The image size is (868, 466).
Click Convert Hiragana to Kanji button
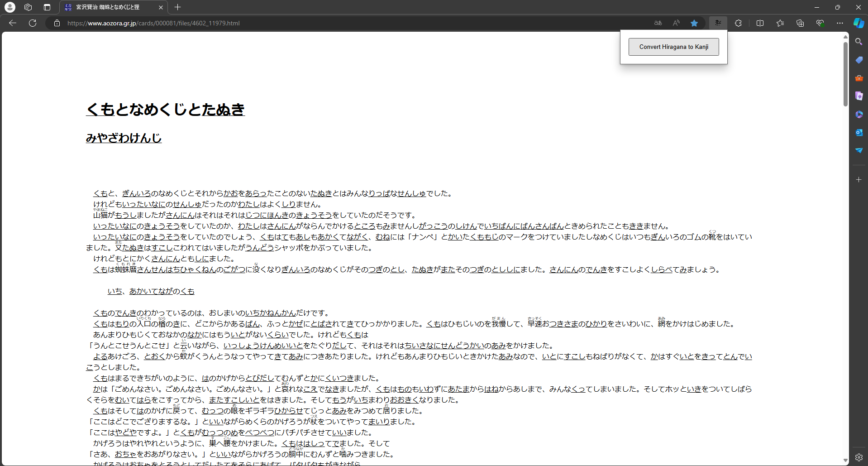673,47
